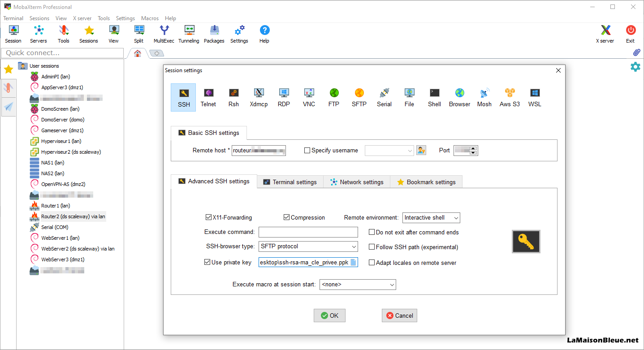
Task: Select the Aws S3 session type
Action: click(x=510, y=97)
